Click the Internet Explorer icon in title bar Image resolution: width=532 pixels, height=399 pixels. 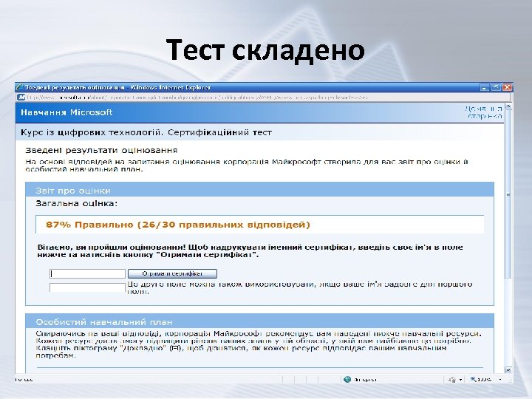[20, 87]
